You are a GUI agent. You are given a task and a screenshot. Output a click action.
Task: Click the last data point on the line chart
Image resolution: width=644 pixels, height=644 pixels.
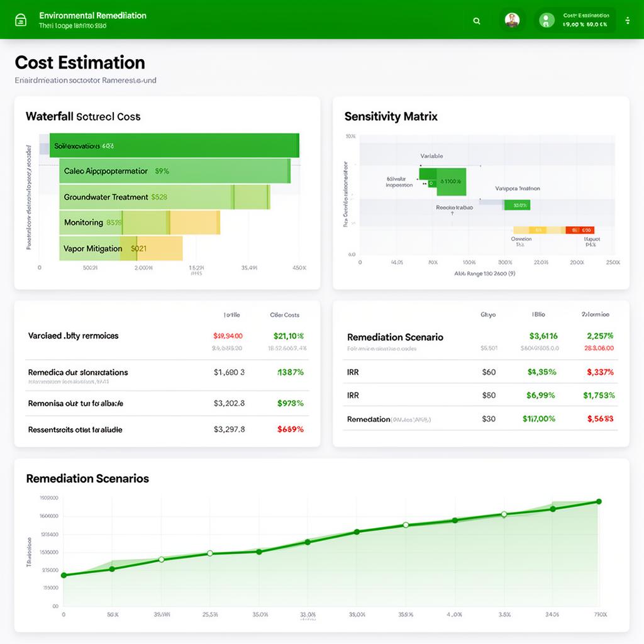point(599,501)
